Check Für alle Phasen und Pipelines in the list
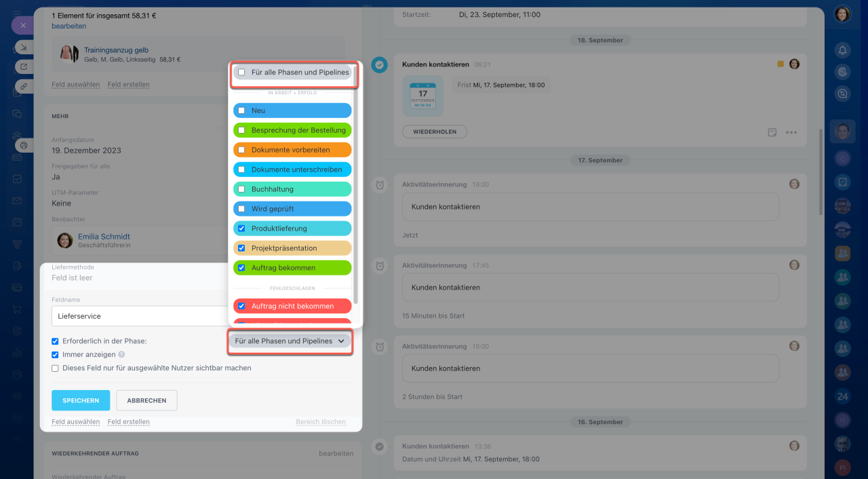This screenshot has width=868, height=479. click(241, 72)
